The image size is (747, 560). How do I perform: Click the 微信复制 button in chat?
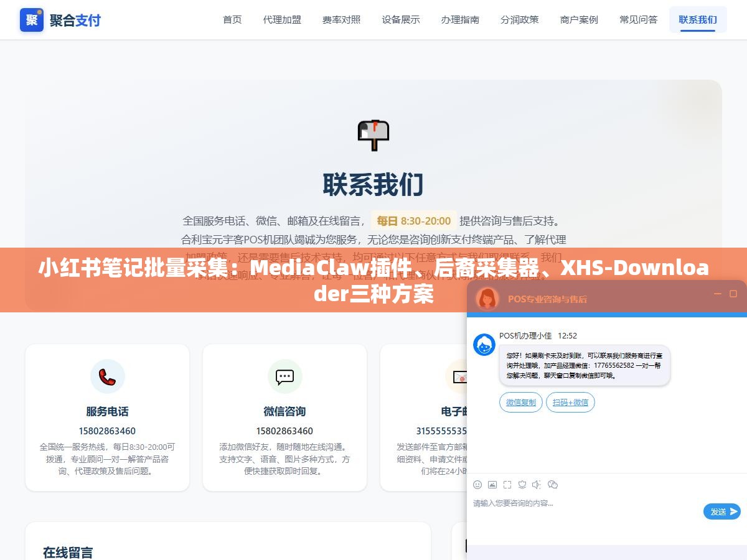[x=521, y=403]
